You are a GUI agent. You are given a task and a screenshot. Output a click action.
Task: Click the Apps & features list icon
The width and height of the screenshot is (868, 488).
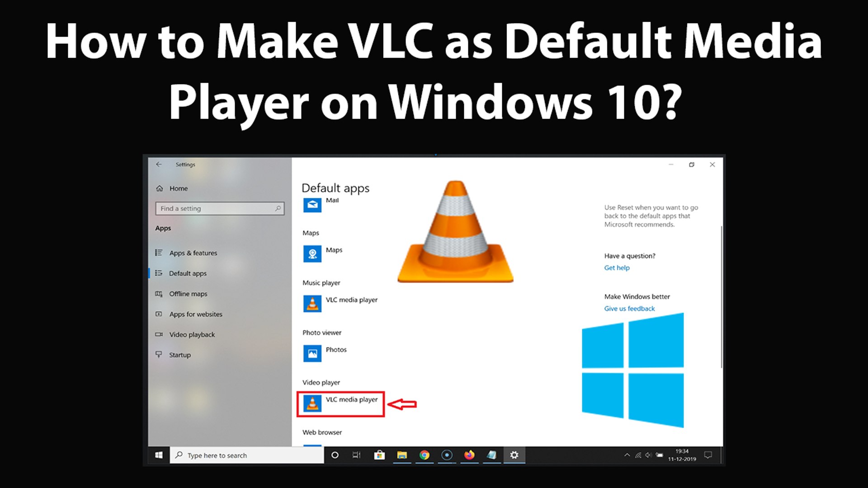coord(159,253)
